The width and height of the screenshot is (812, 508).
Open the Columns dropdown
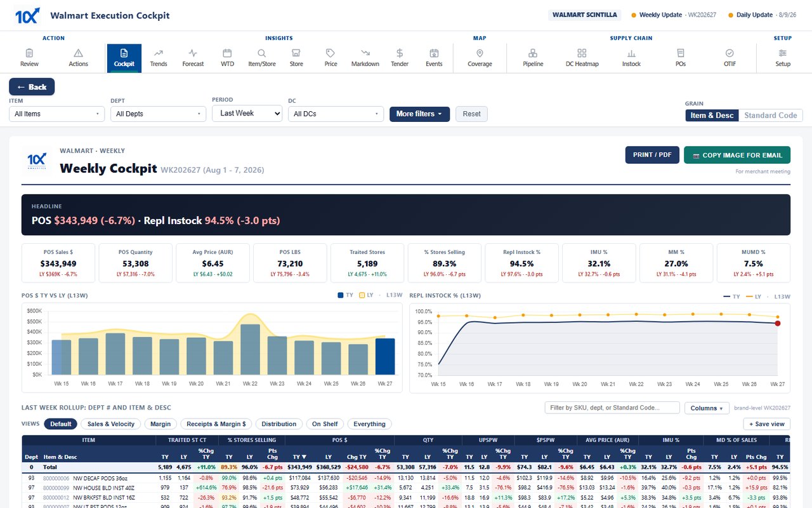[x=707, y=408]
